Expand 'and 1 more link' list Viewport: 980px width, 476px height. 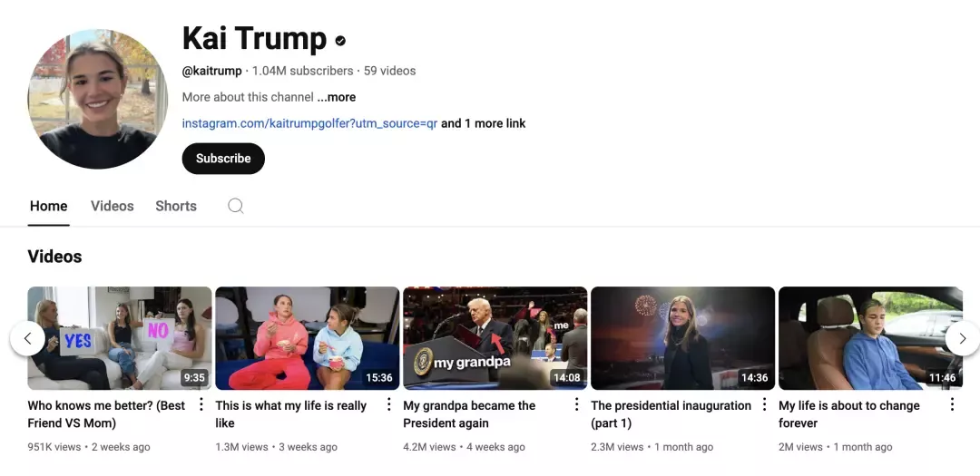(x=483, y=123)
